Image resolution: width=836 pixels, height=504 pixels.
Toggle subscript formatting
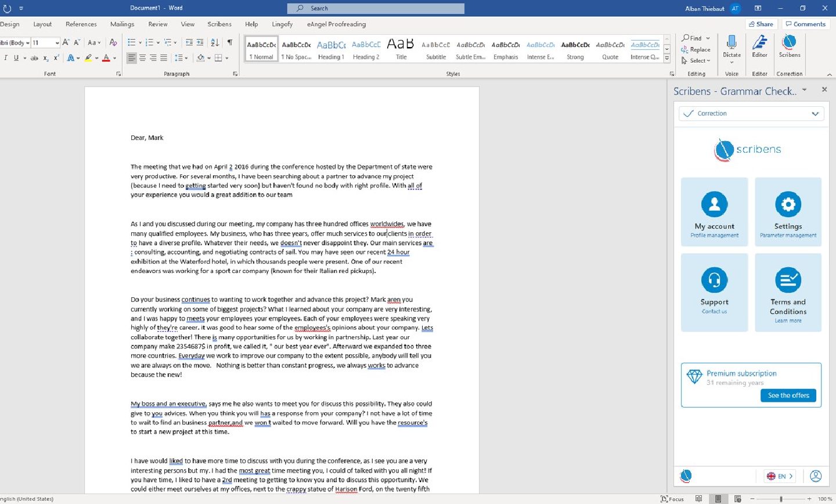point(46,57)
